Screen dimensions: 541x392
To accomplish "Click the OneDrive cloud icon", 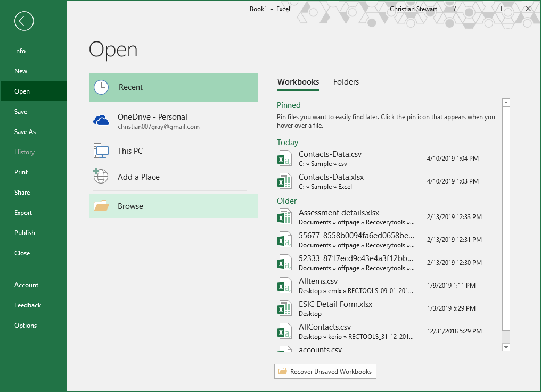I will (x=101, y=120).
